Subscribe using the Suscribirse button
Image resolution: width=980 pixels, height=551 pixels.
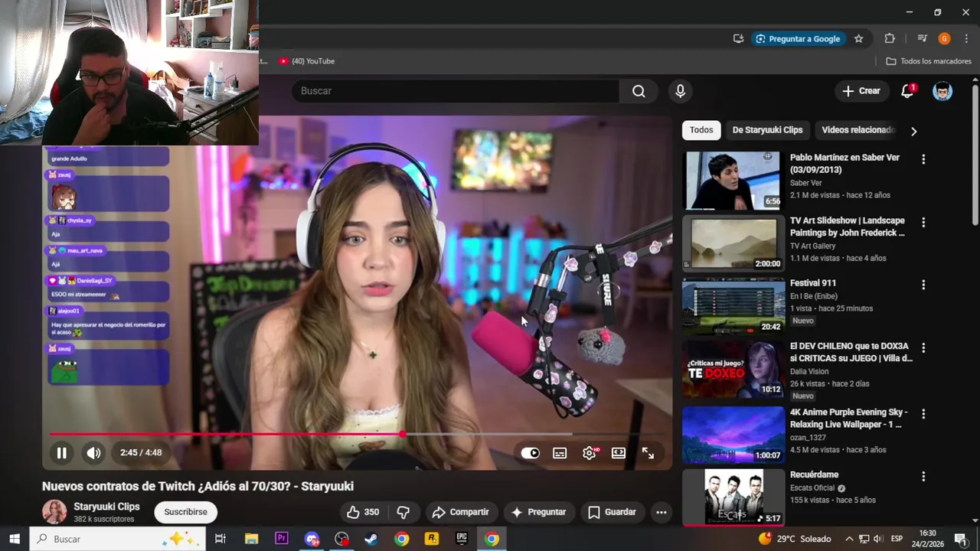pos(185,512)
